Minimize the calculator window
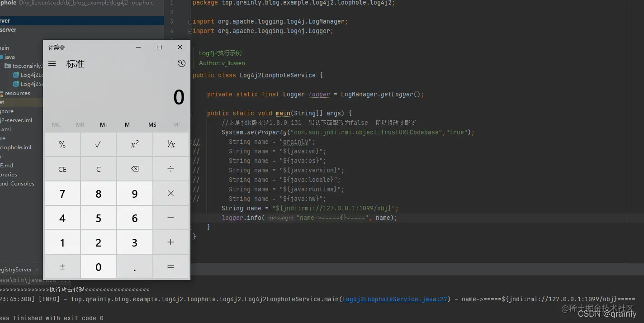This screenshot has width=644, height=323. coord(138,47)
